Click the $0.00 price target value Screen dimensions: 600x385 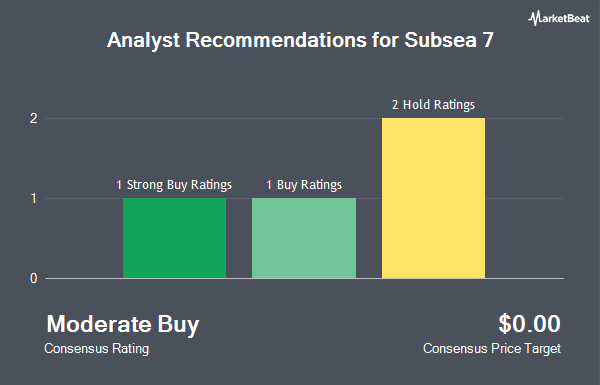(529, 324)
